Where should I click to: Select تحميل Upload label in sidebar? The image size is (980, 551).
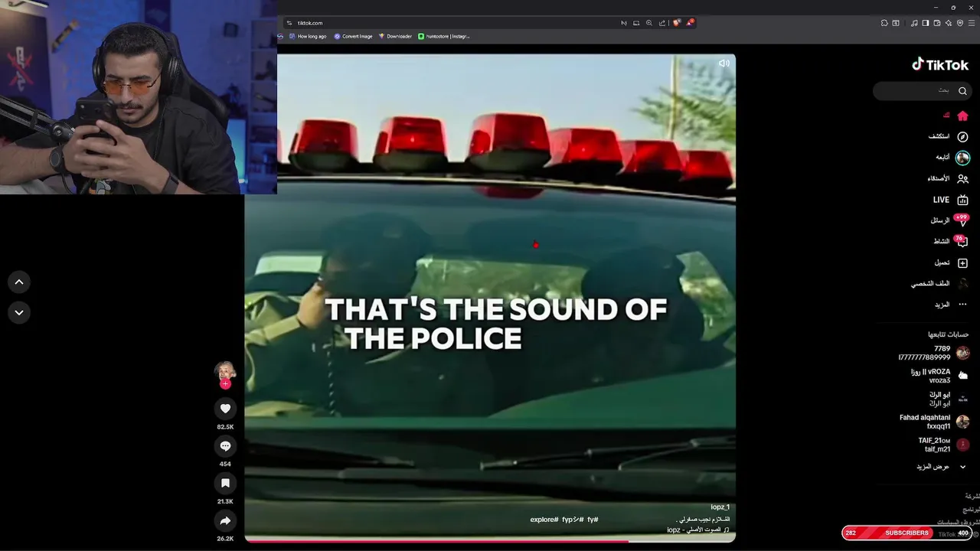[942, 262]
